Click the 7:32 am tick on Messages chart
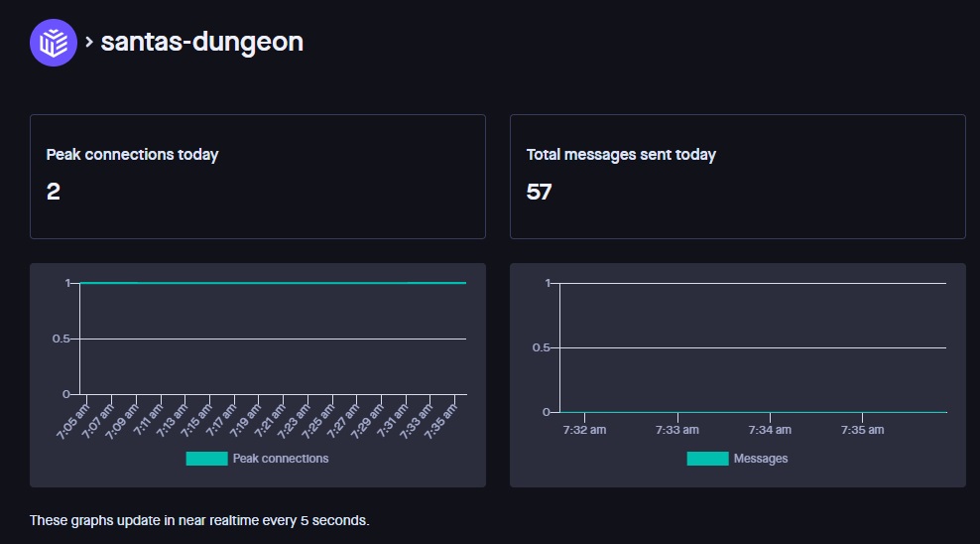 [584, 430]
